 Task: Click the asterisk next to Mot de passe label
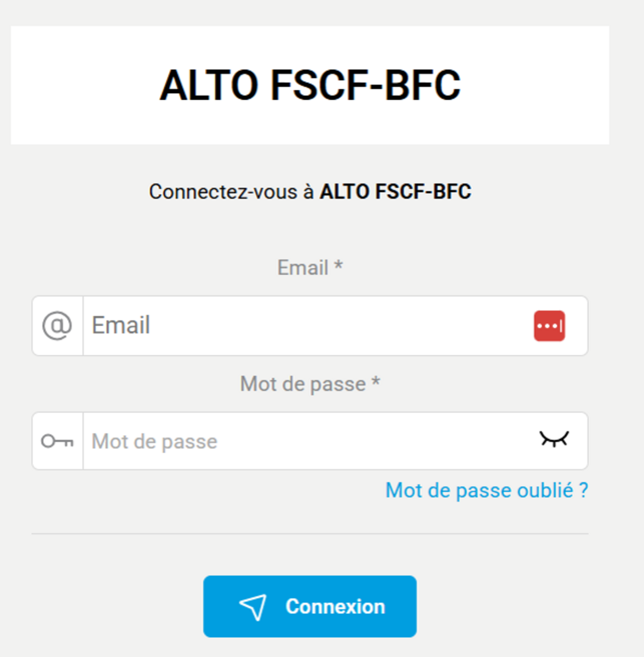point(376,382)
